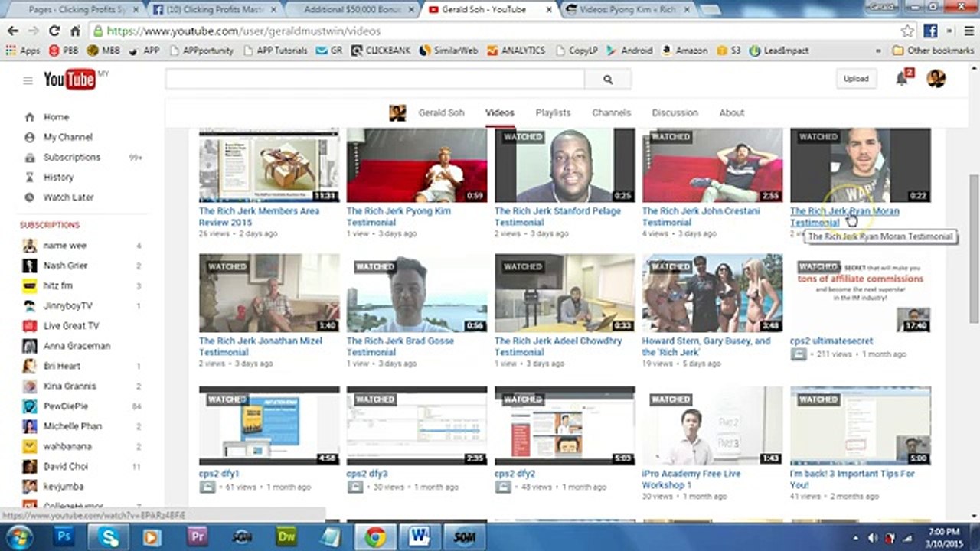Switch to Chrome in the taskbar
980x551 pixels.
click(375, 537)
